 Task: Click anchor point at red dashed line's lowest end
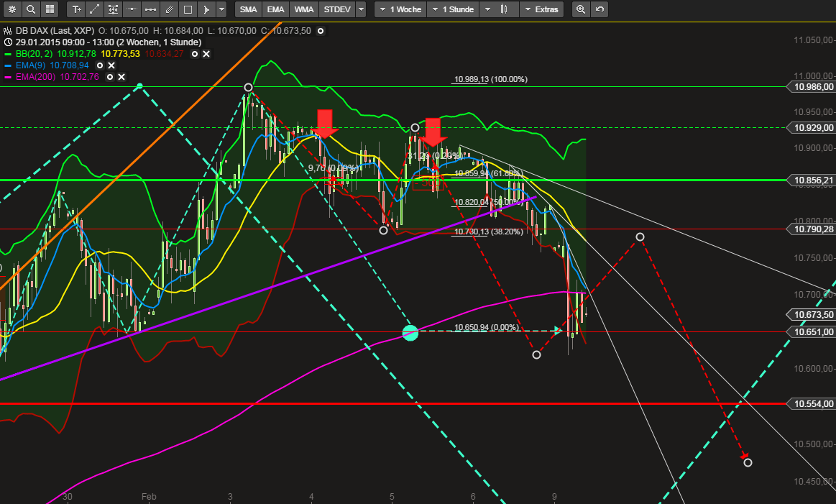click(748, 462)
